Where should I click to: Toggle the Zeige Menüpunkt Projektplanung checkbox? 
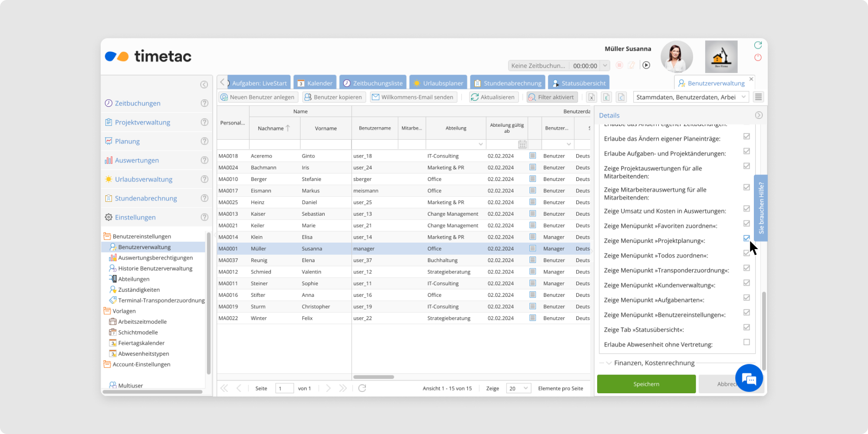(x=746, y=238)
